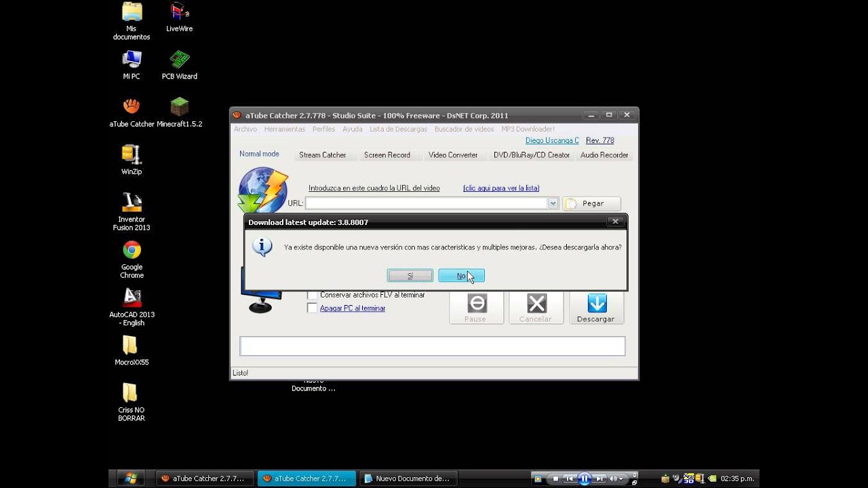868x488 pixels.
Task: Select the LiveWire desktop icon
Action: click(x=179, y=18)
